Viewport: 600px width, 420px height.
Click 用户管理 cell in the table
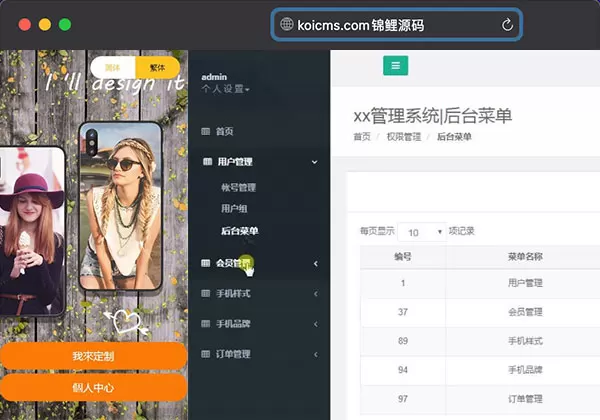click(x=525, y=283)
